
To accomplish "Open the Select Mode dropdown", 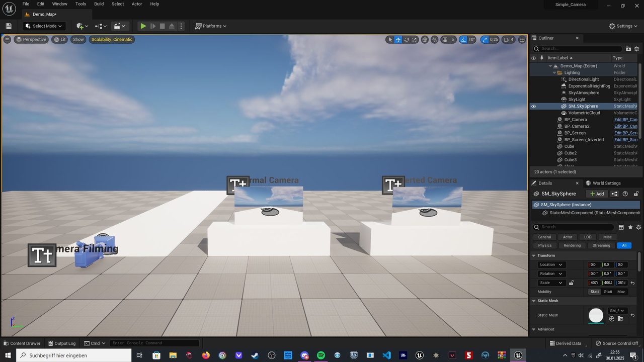I will tap(44, 26).
